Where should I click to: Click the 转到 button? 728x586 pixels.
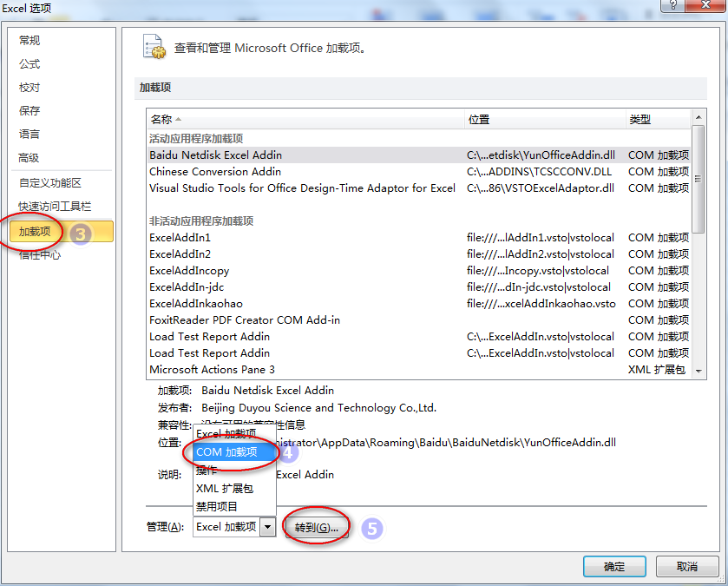317,527
